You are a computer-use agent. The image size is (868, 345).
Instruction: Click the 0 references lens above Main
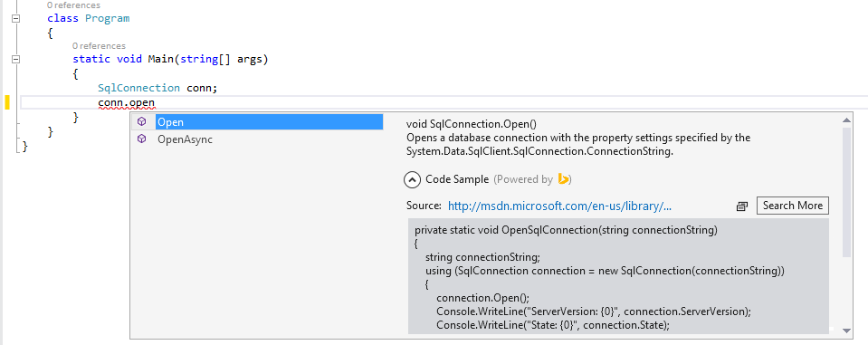(99, 46)
